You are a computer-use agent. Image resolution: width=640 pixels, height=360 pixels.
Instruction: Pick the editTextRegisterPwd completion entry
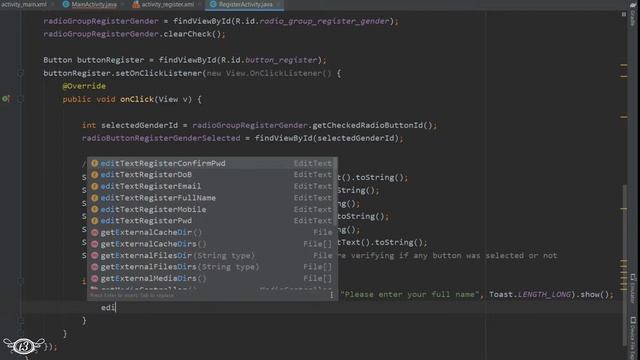(x=212, y=221)
